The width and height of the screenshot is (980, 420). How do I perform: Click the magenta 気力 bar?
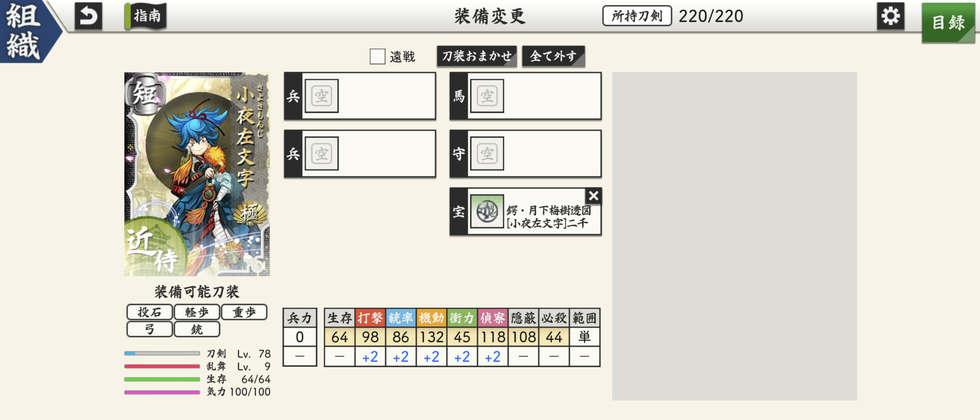(162, 392)
